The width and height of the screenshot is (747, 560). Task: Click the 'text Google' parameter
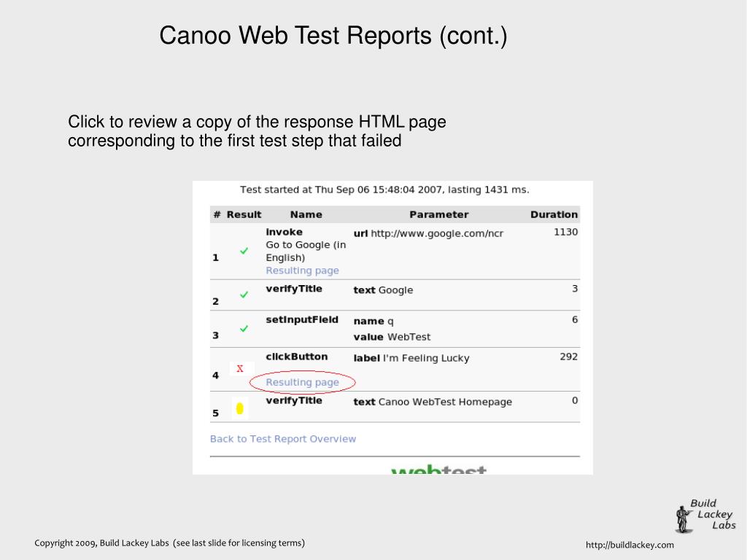tap(383, 290)
